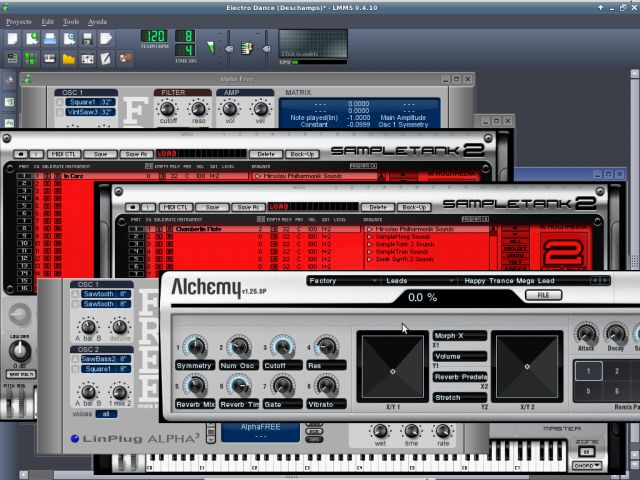This screenshot has height=480, width=640.
Task: Open an existing project with the toolbar icon
Action: coord(50,39)
